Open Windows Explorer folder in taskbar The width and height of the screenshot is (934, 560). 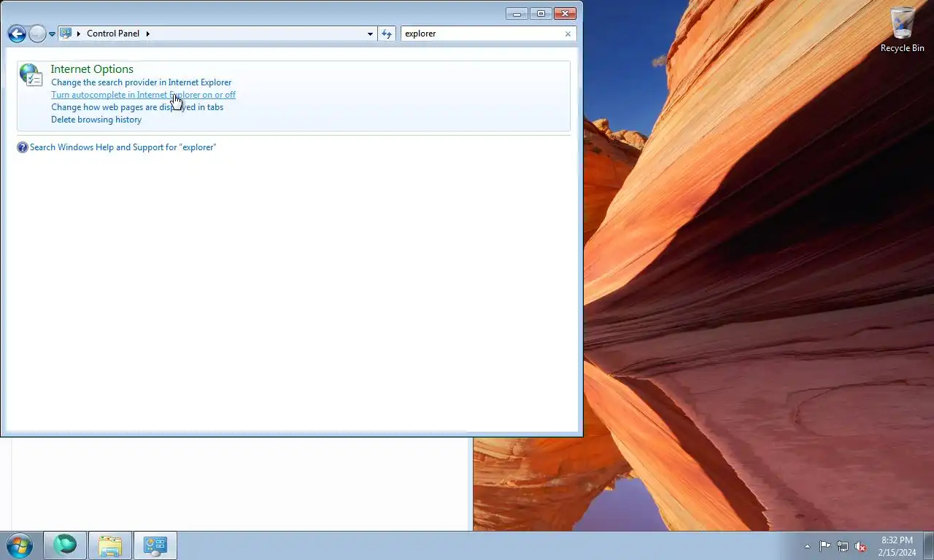pyautogui.click(x=110, y=545)
